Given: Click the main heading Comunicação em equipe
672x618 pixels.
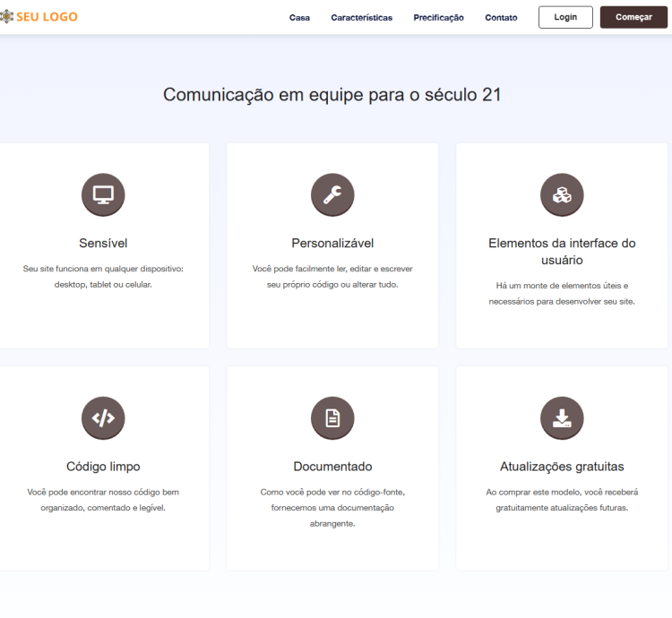Looking at the screenshot, I should pos(332,95).
